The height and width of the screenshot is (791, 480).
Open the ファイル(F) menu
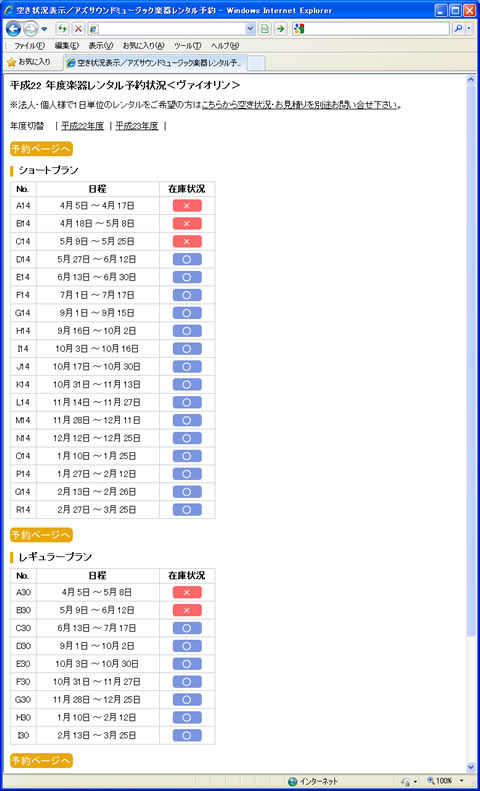click(29, 46)
